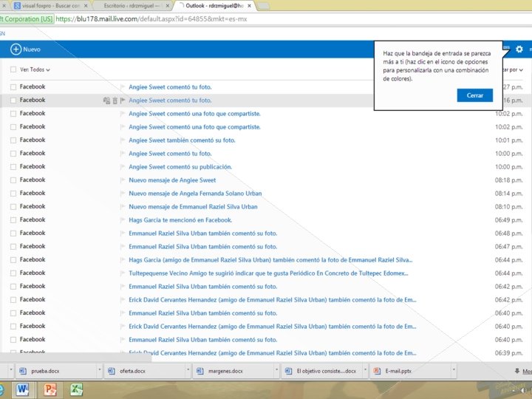This screenshot has width=532, height=399.
Task: Flag the Tultepequense Vecino Amigo email
Action: [123, 273]
